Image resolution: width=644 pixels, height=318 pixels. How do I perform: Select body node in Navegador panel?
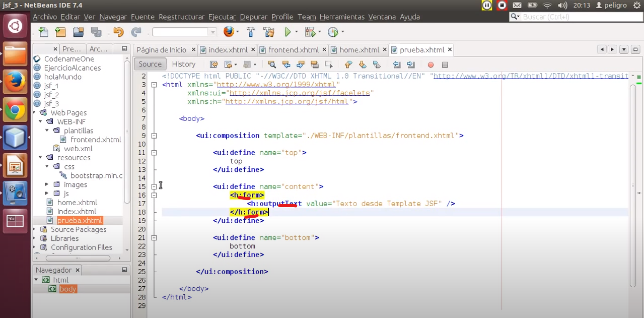[68, 289]
